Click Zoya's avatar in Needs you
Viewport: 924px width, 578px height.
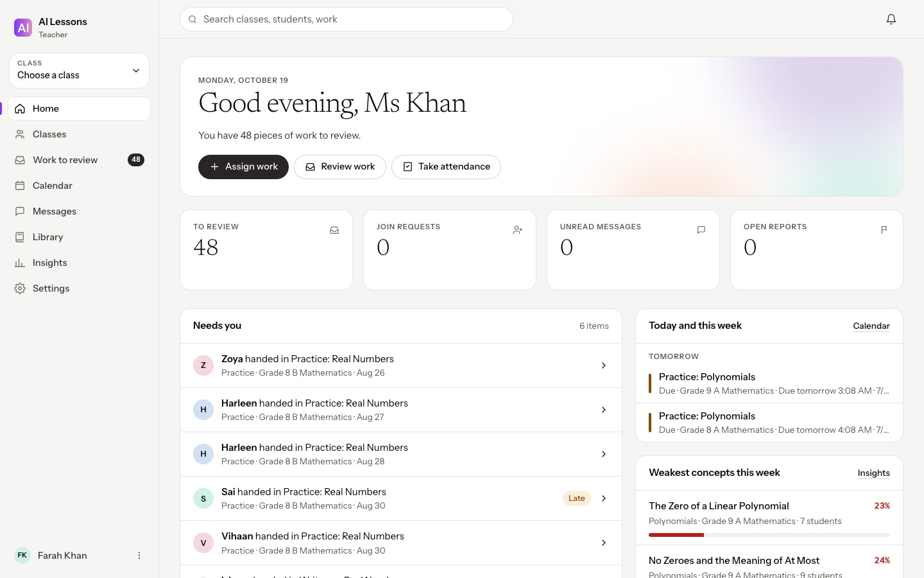(203, 365)
